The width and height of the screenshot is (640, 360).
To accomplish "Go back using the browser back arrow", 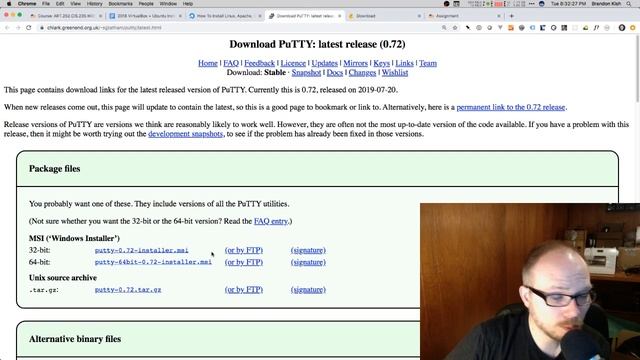I will point(7,28).
